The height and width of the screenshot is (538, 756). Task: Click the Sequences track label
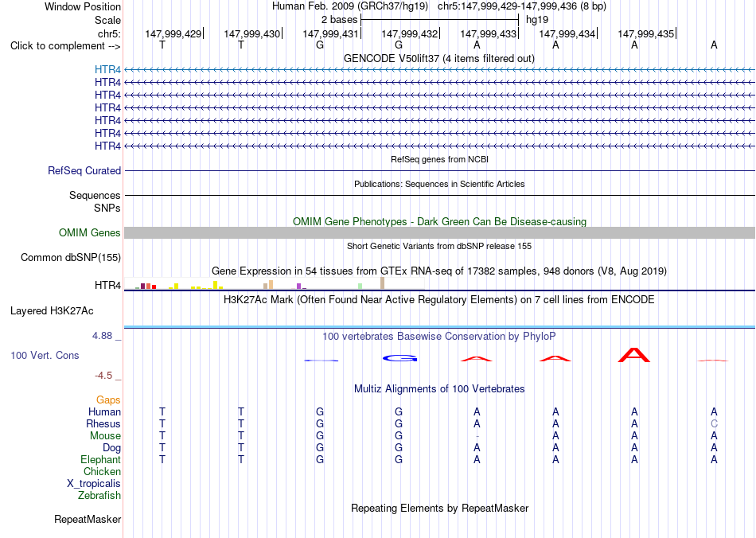pos(95,195)
